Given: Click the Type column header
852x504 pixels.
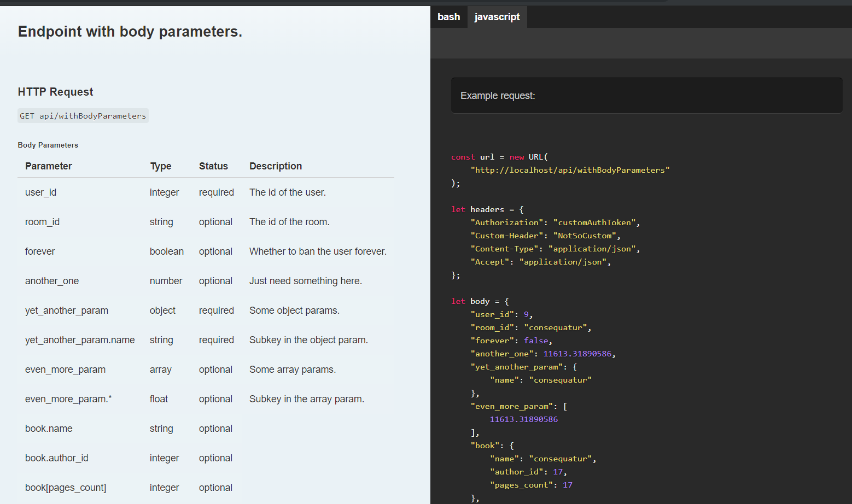Looking at the screenshot, I should pos(161,166).
